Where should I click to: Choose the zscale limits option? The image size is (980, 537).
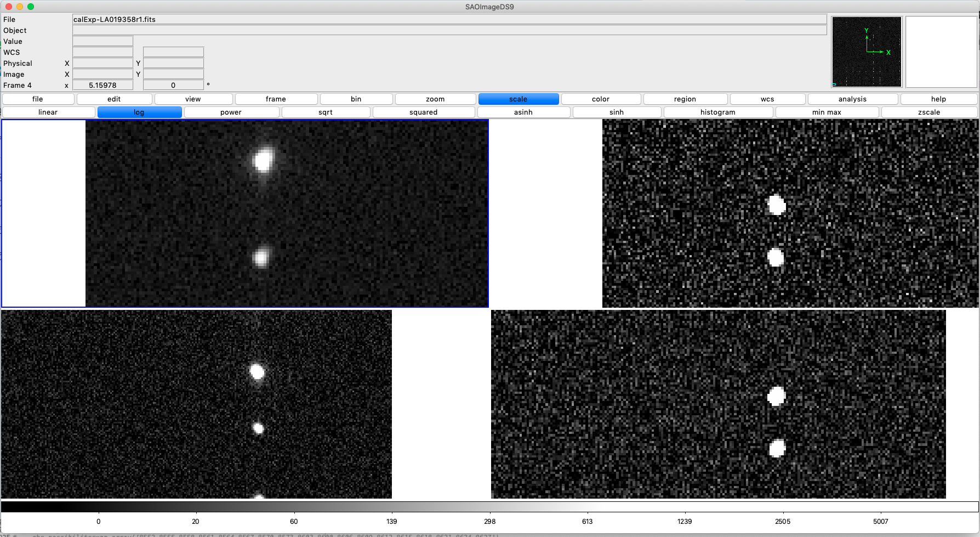point(928,112)
